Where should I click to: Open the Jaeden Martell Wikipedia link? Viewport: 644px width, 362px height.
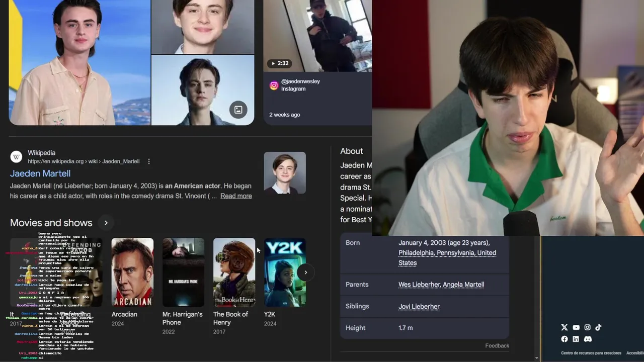tap(40, 173)
